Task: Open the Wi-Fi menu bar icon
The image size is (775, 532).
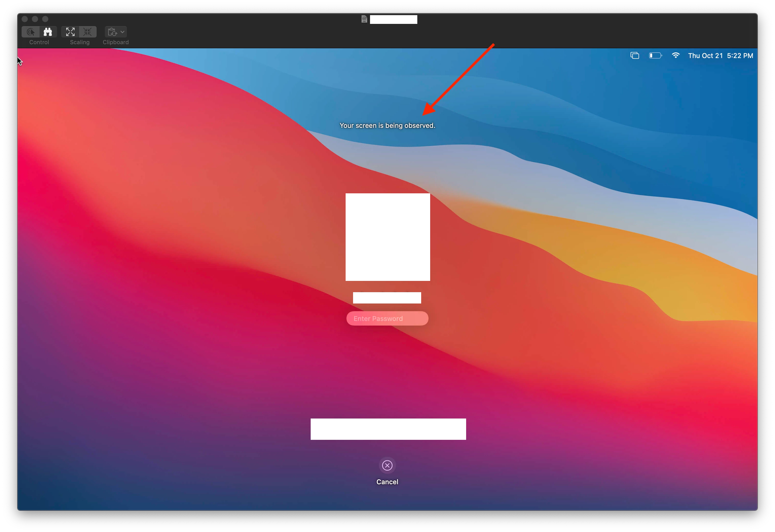Action: click(x=676, y=55)
